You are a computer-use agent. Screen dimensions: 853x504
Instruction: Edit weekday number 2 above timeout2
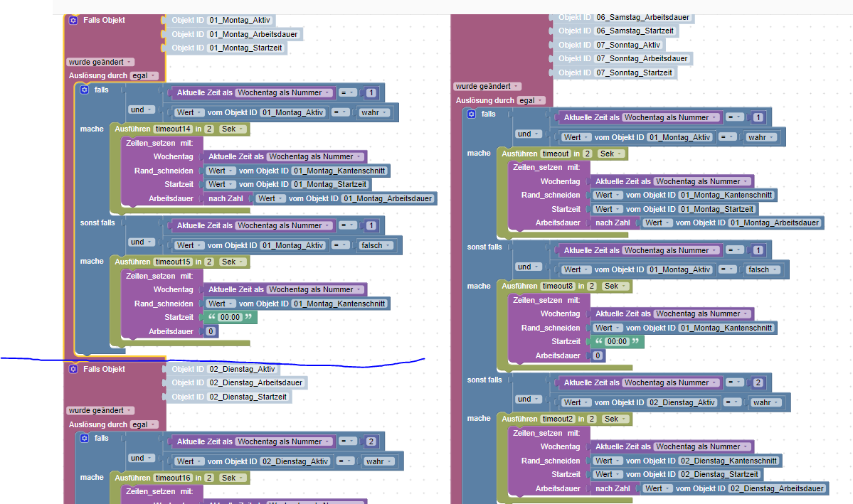[758, 382]
